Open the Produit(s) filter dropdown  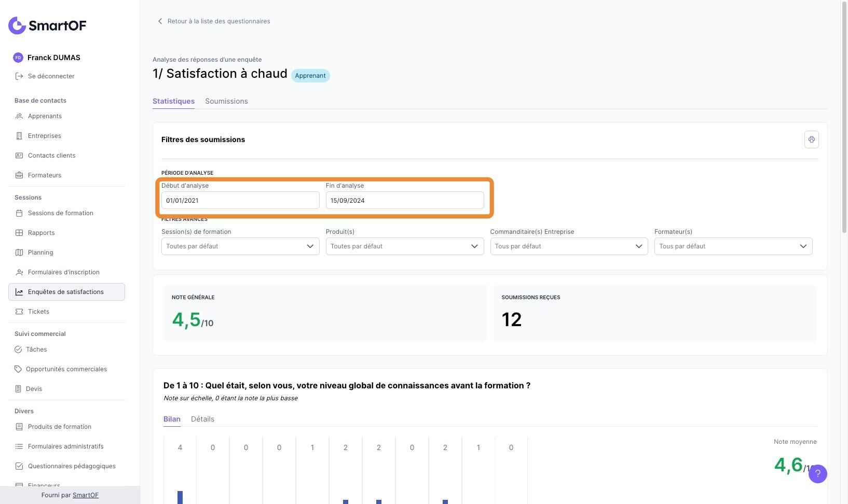point(404,246)
